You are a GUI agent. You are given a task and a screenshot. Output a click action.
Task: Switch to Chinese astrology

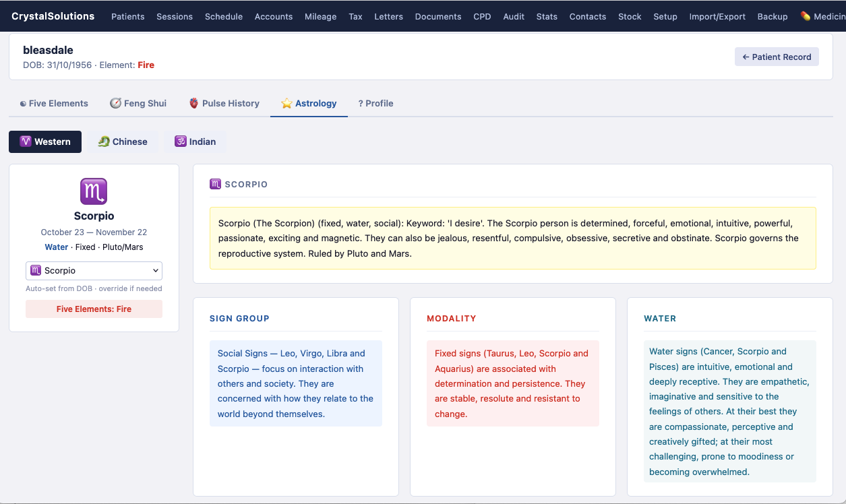[x=122, y=141]
